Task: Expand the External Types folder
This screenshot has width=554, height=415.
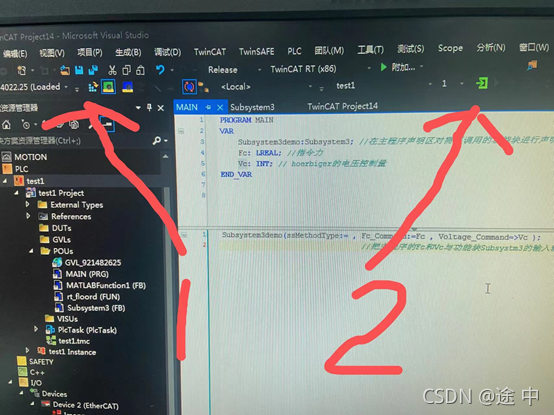Action: [x=28, y=204]
